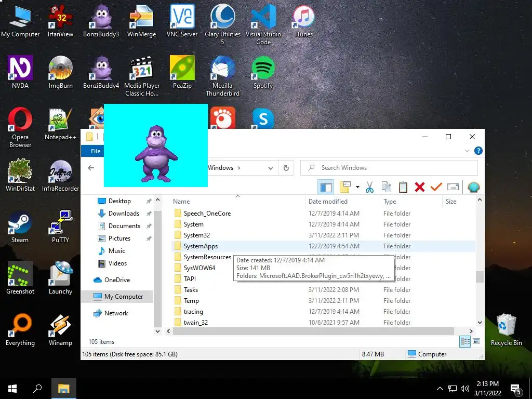This screenshot has width=532, height=399.
Task: Launch Steam from the desktop
Action: pos(20,227)
